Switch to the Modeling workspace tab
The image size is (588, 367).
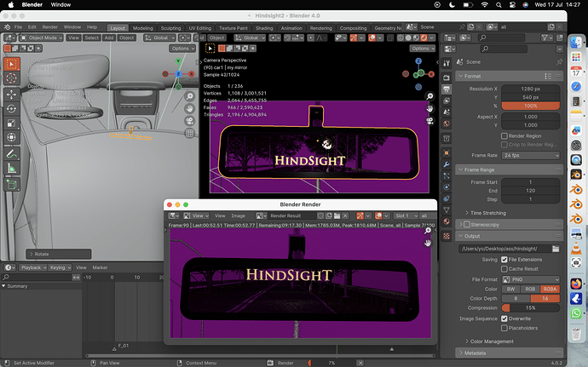pyautogui.click(x=143, y=28)
